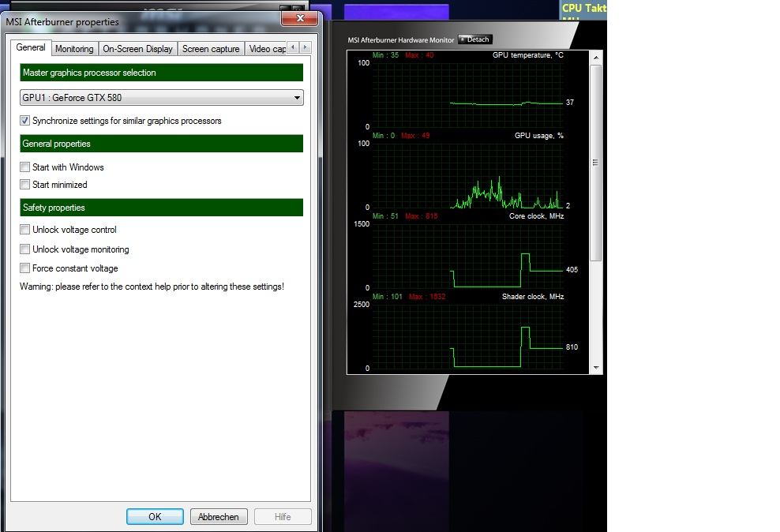Image resolution: width=780 pixels, height=532 pixels.
Task: Click the hardware monitor scrollbar thumb
Action: (595, 163)
